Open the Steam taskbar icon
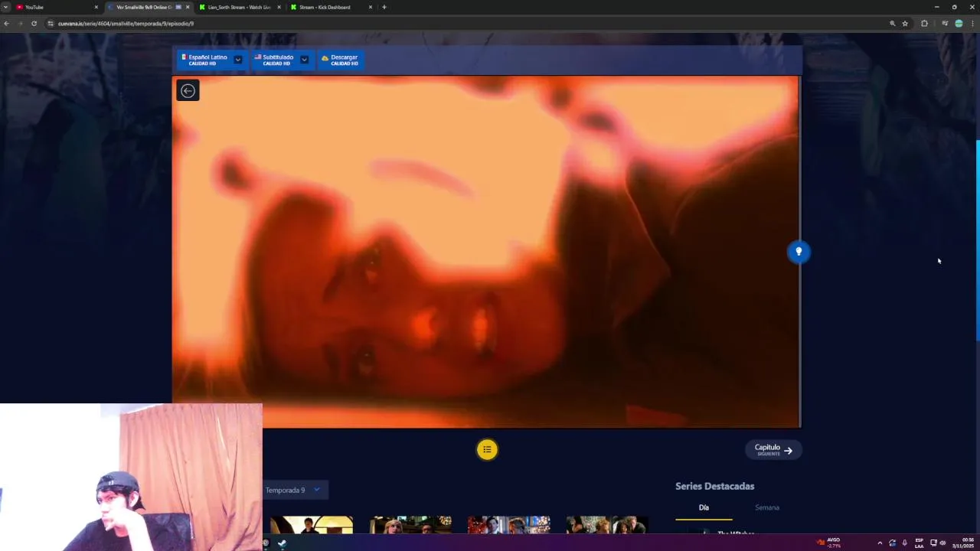This screenshot has height=551, width=980. (x=283, y=543)
